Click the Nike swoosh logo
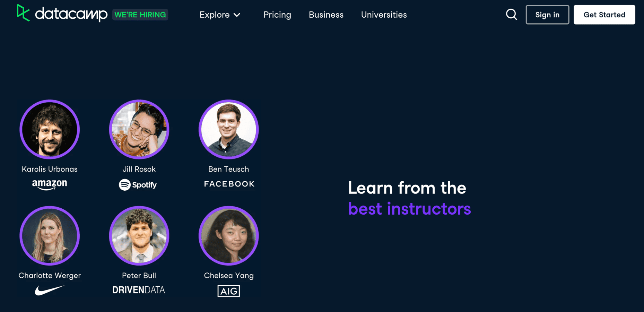 (x=49, y=290)
